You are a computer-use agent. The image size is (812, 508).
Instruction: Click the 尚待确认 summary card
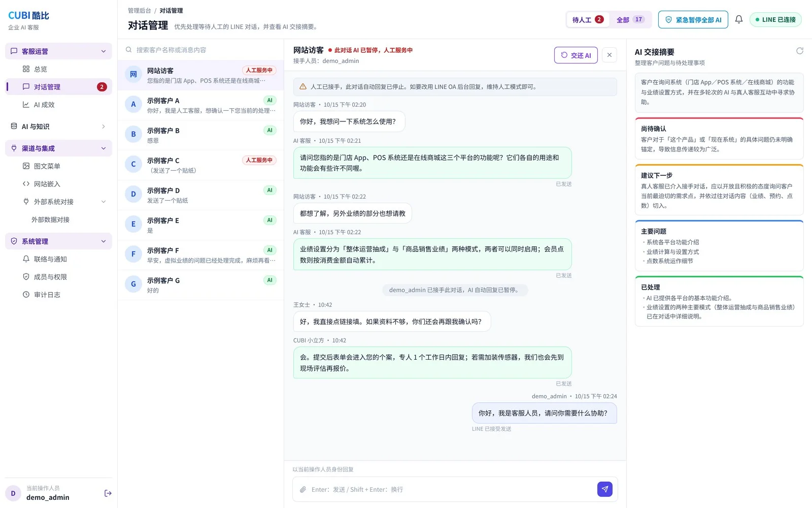point(719,139)
